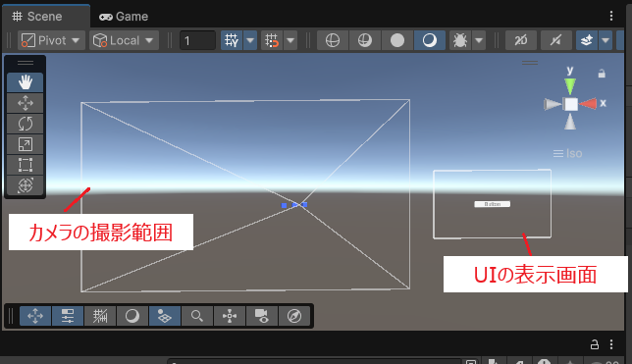Screen dimensions: 632x364
Task: Switch to the Game tab
Action: coord(124,17)
